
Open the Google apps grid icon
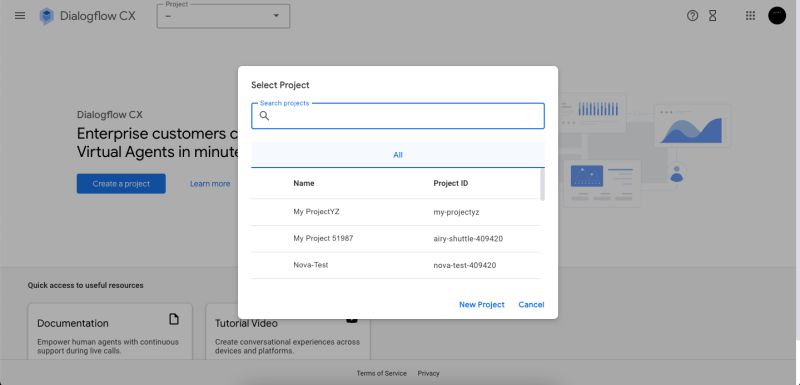(750, 16)
